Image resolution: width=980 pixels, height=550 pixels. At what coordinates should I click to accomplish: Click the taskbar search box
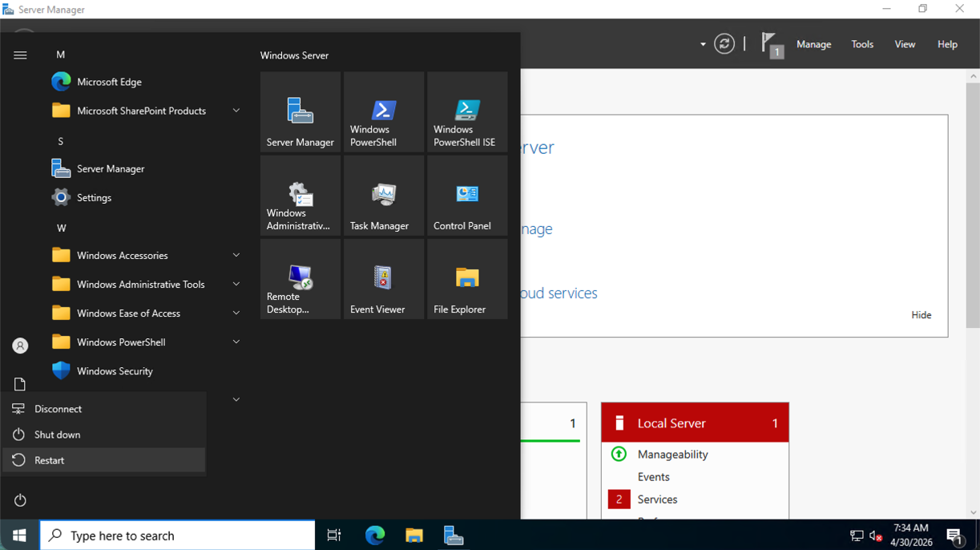(x=177, y=536)
